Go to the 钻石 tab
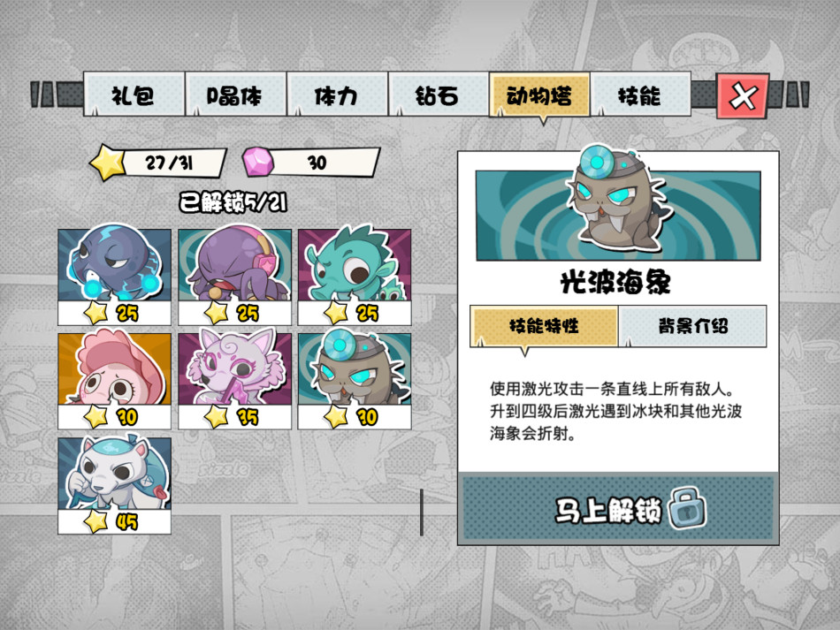Viewport: 840px width, 630px height. 438,95
